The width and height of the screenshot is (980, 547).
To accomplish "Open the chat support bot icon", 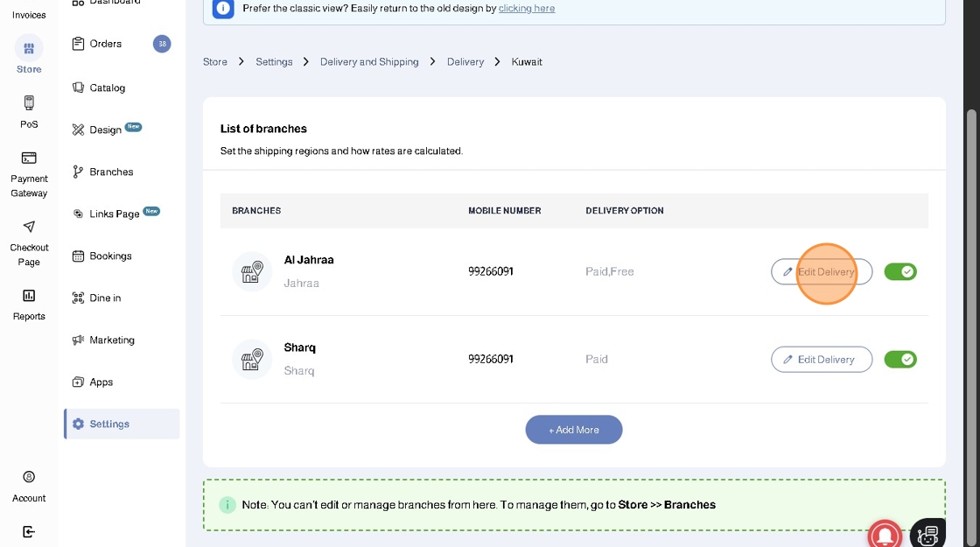I will click(927, 533).
